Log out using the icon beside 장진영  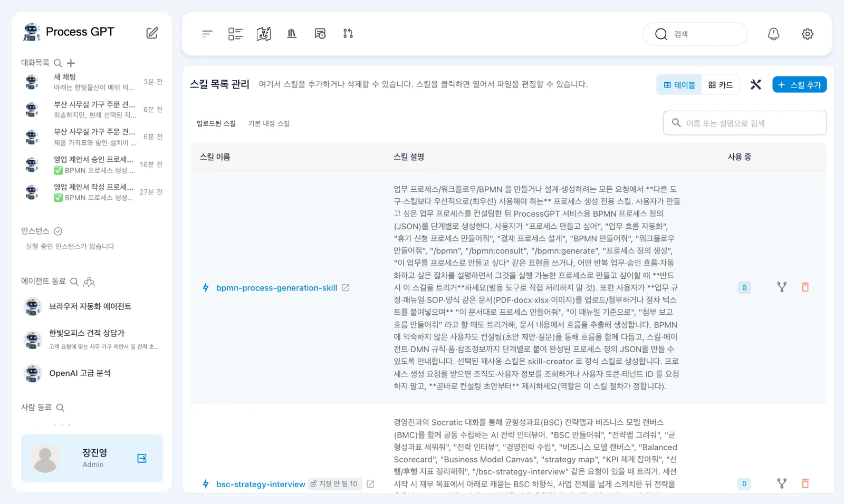(142, 458)
